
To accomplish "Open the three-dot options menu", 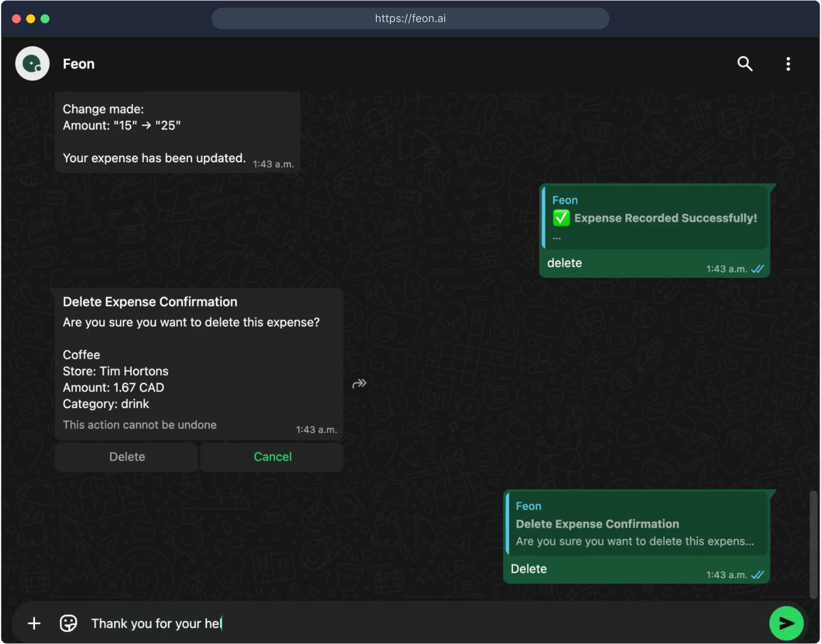I will coord(788,64).
